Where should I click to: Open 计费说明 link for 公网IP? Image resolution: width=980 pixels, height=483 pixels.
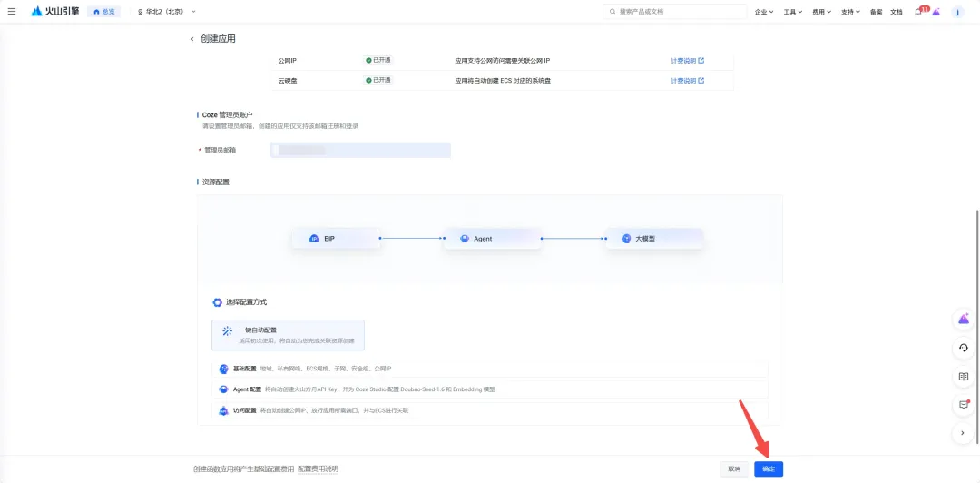click(x=688, y=61)
